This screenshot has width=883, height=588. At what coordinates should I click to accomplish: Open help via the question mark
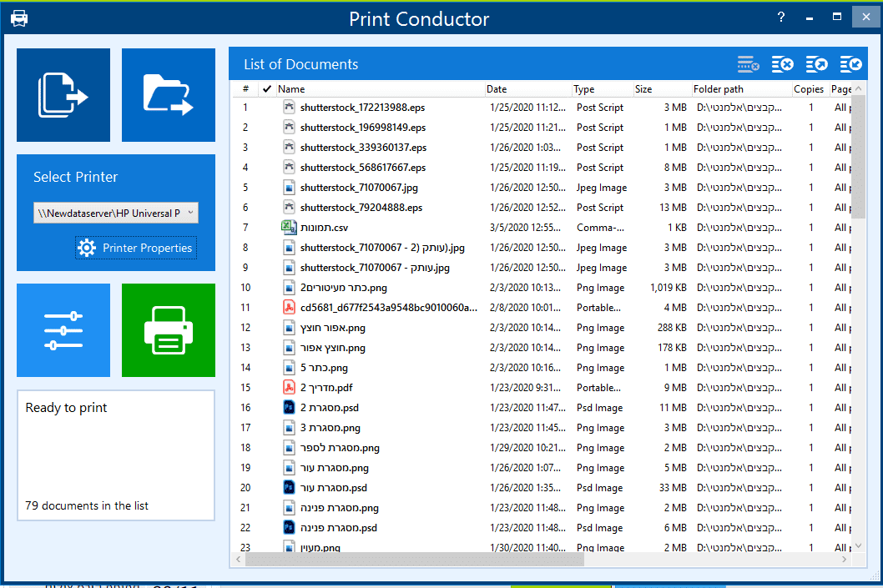pyautogui.click(x=781, y=18)
